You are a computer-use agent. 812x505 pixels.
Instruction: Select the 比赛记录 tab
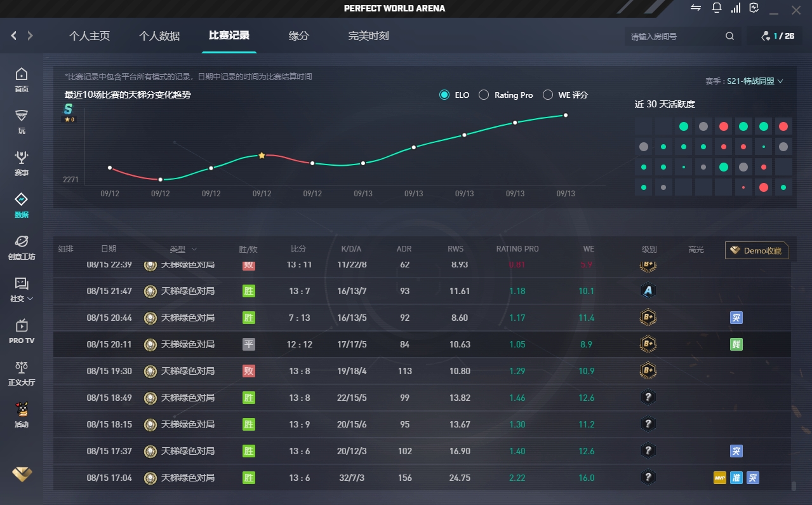pyautogui.click(x=229, y=36)
